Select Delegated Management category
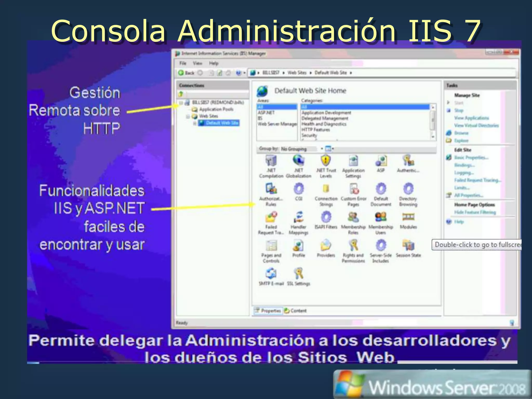 [325, 118]
